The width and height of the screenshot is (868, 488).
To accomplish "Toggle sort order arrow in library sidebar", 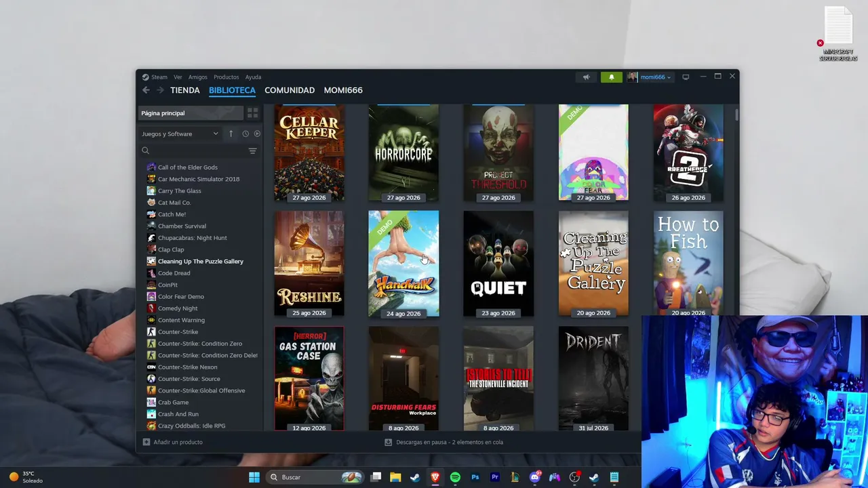I will 231,134.
